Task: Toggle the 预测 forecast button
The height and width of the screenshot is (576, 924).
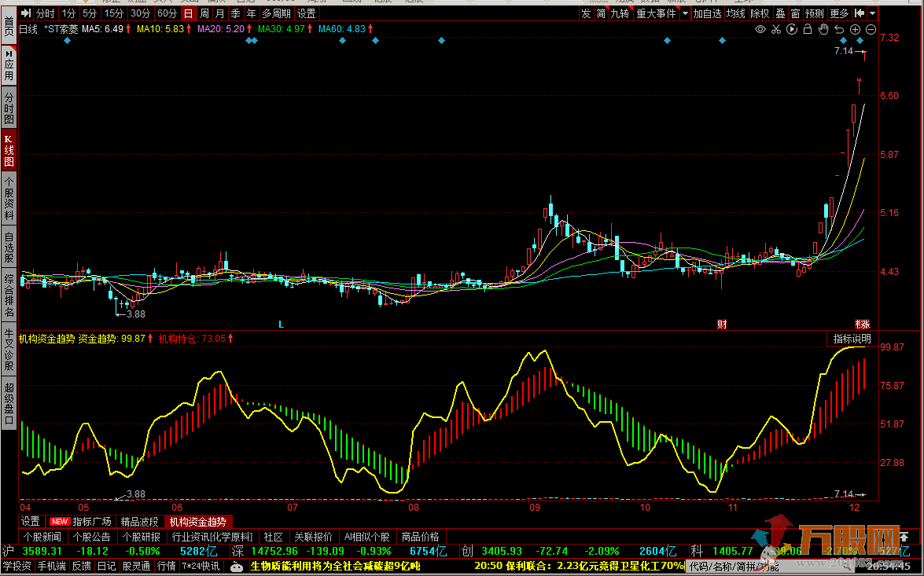Action: click(x=815, y=13)
